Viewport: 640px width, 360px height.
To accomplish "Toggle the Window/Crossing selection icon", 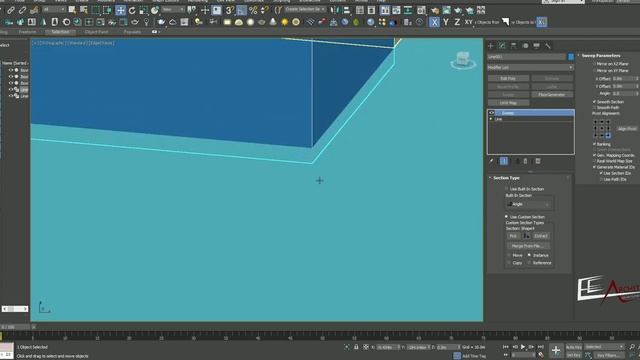I will coord(107,10).
